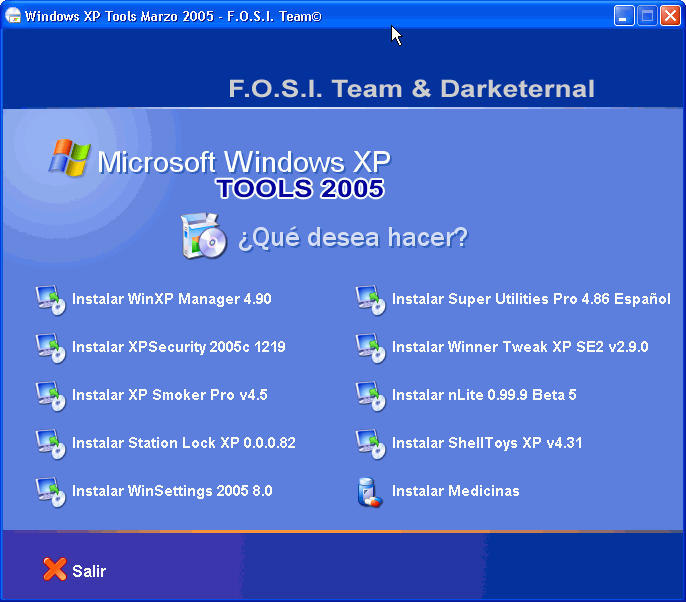
Task: Click the ¿Qué desea hacer? heading
Action: point(353,238)
